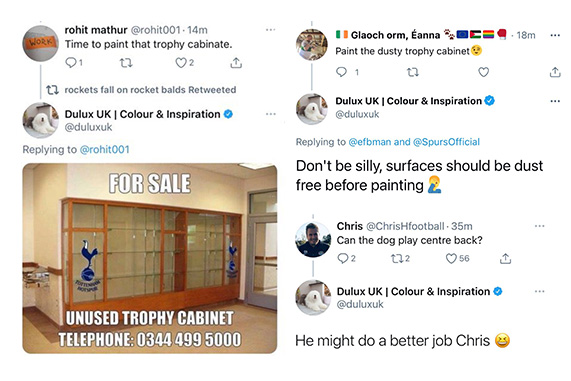
Task: Retweet rohit mathur's tweet
Action: pyautogui.click(x=126, y=63)
